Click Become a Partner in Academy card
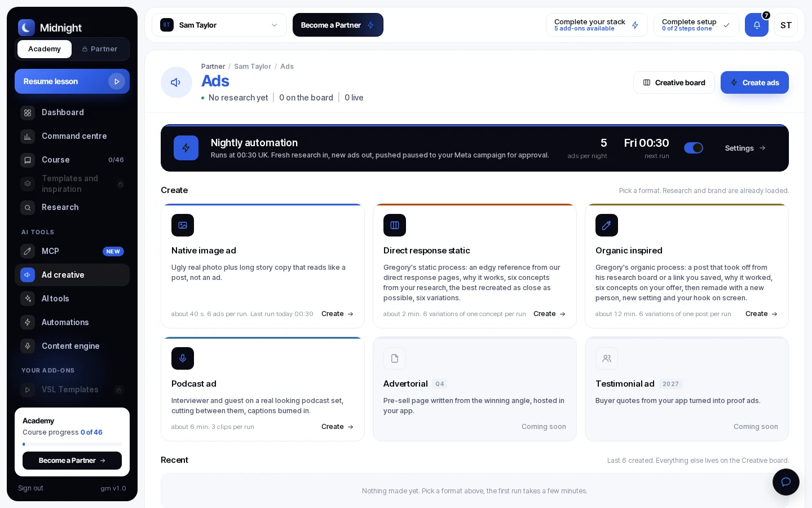Image resolution: width=812 pixels, height=508 pixels. (x=72, y=461)
